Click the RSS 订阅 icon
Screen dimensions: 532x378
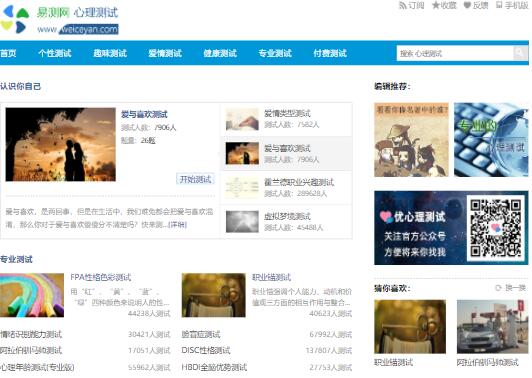402,5
